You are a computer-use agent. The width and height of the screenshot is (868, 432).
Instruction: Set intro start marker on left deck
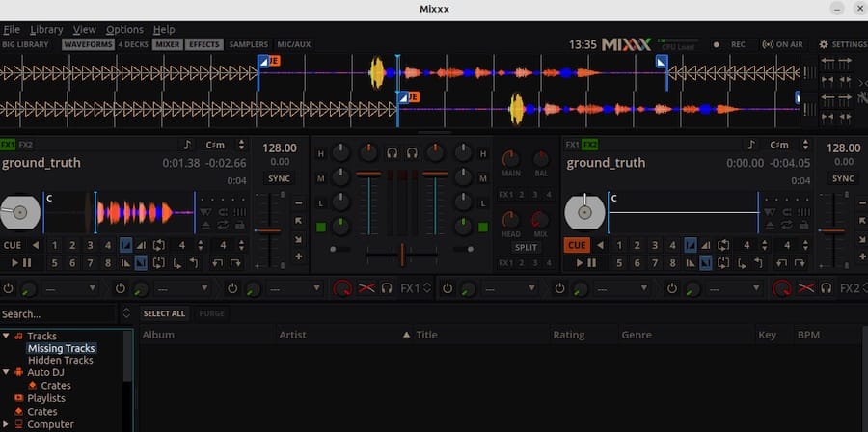pyautogui.click(x=125, y=245)
